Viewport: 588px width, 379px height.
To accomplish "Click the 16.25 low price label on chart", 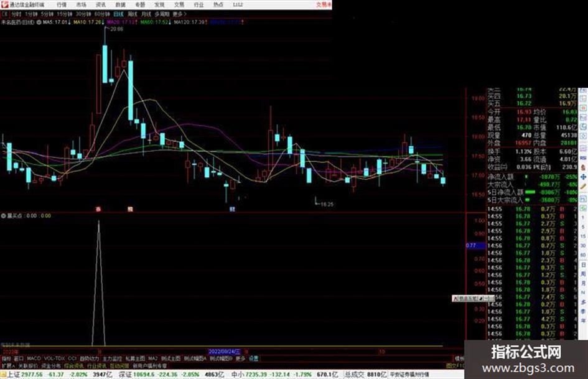I will pos(327,204).
